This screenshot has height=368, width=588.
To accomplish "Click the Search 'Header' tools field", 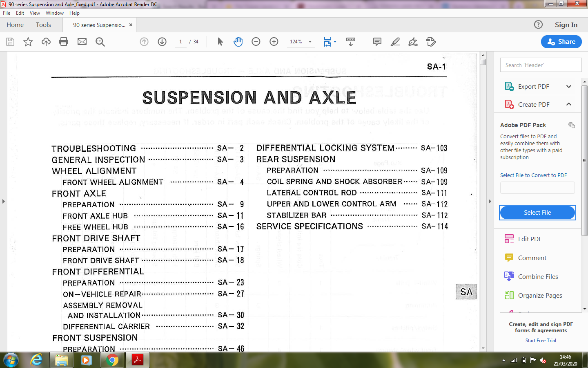I will pyautogui.click(x=541, y=65).
